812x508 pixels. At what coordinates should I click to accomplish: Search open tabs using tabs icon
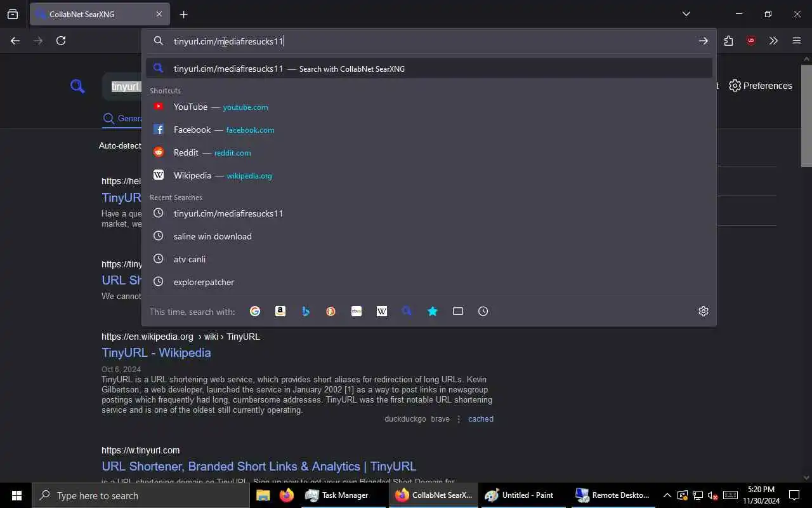click(458, 311)
